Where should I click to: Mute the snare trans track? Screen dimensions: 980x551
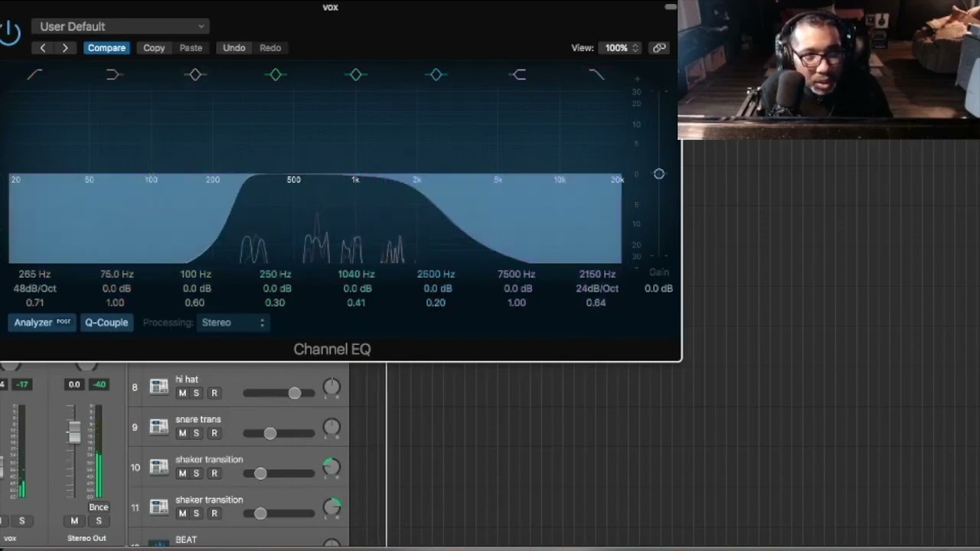[182, 433]
